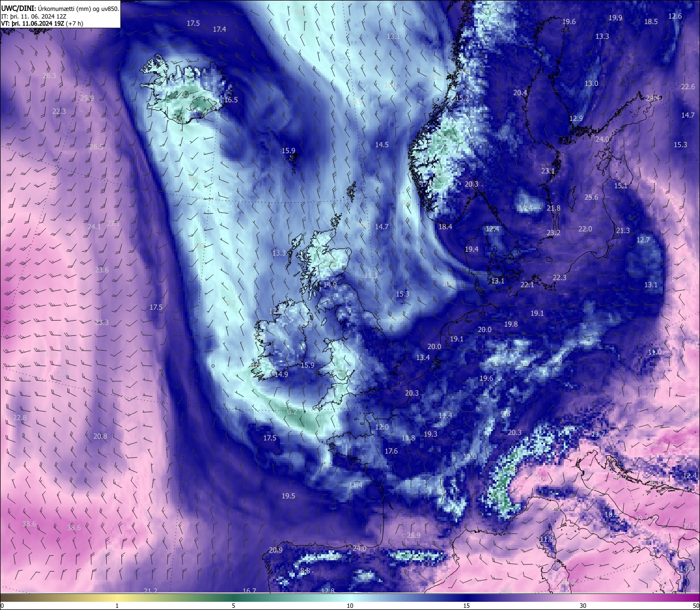Select the 17.6 value over western France
Screen dimensions: 700x610
pos(391,451)
